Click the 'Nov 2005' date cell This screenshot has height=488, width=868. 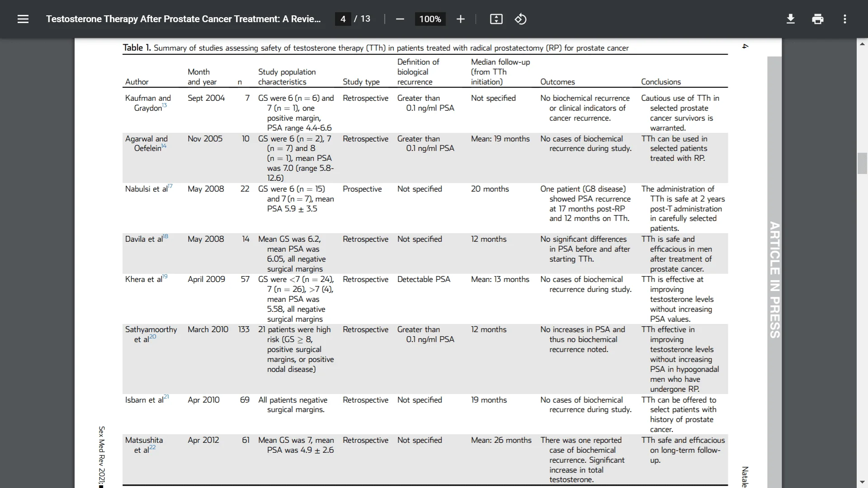[205, 139]
